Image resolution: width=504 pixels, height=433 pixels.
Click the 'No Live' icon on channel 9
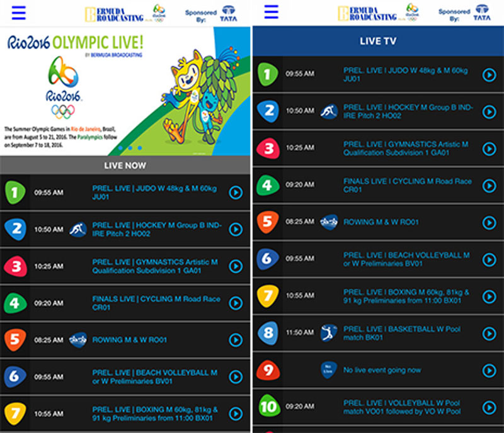click(x=329, y=370)
